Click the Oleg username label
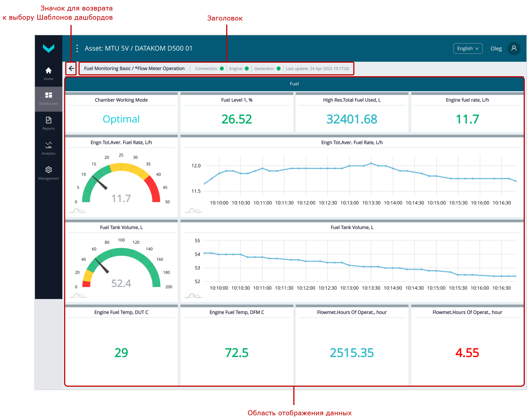Image resolution: width=532 pixels, height=420 pixels. click(496, 49)
